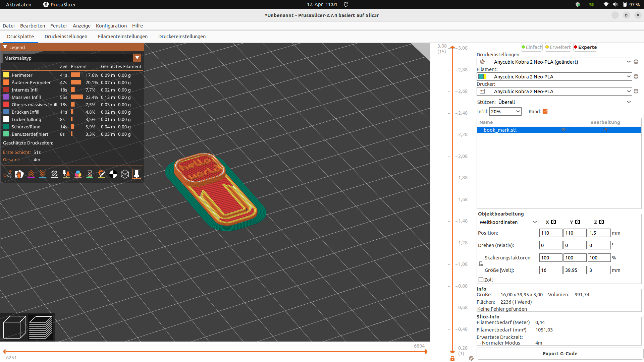Viewport: 644px width, 362px height.
Task: Open Wi-Fi indicator in system tray
Action: click(606, 4)
